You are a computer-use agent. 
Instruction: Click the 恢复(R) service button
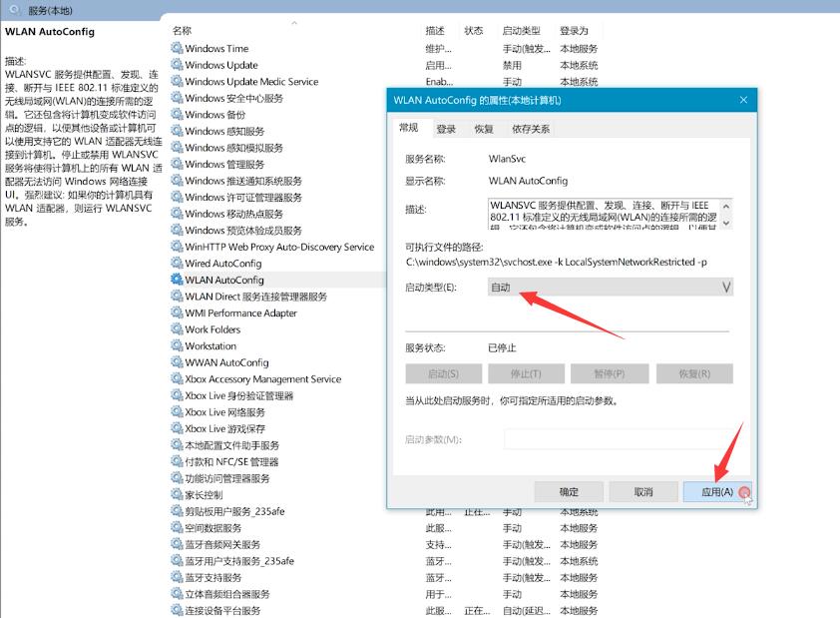click(694, 373)
